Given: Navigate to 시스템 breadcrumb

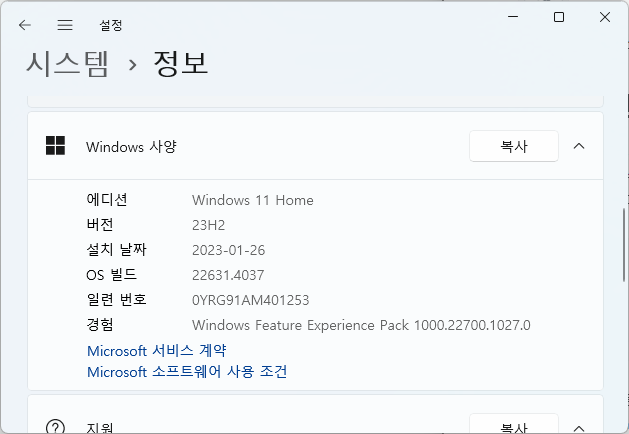Looking at the screenshot, I should click(x=67, y=63).
